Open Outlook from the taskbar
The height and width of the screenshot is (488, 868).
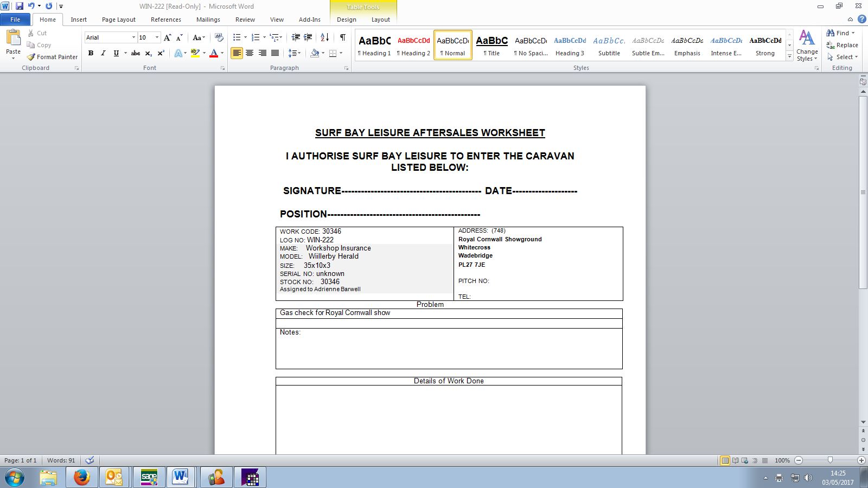pos(114,477)
